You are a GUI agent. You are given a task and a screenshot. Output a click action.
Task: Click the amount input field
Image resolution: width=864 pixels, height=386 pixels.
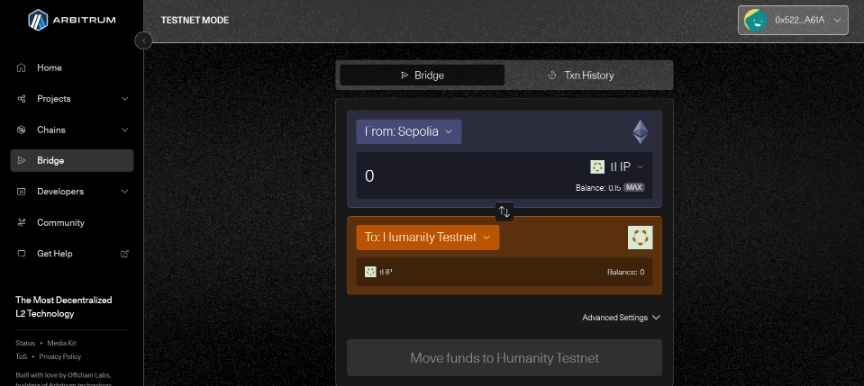click(468, 176)
